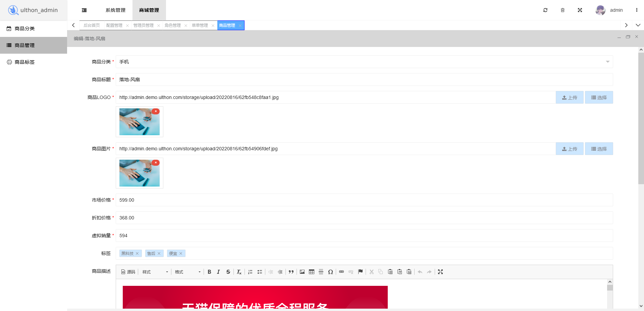Open the more options vertical dots

pos(637,10)
